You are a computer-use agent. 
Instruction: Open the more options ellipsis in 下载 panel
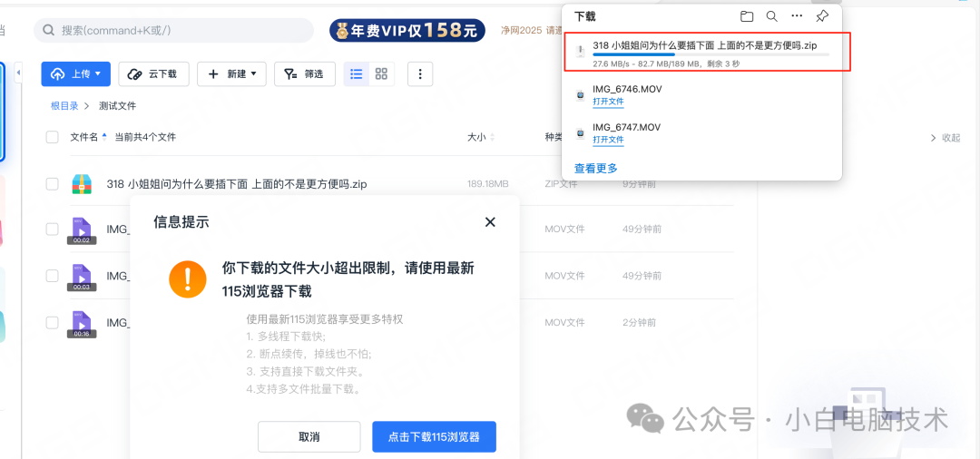797,16
